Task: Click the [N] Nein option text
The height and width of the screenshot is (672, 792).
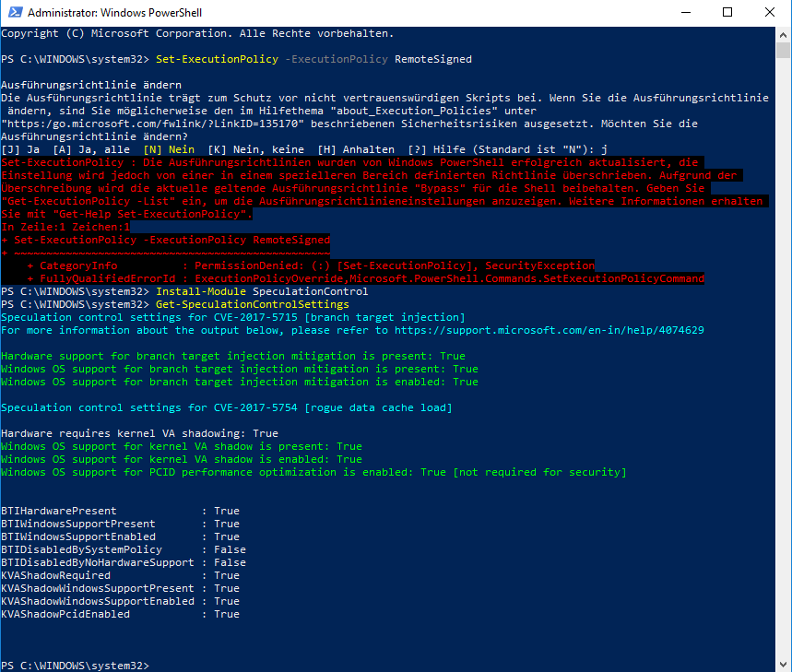Action: (x=169, y=149)
